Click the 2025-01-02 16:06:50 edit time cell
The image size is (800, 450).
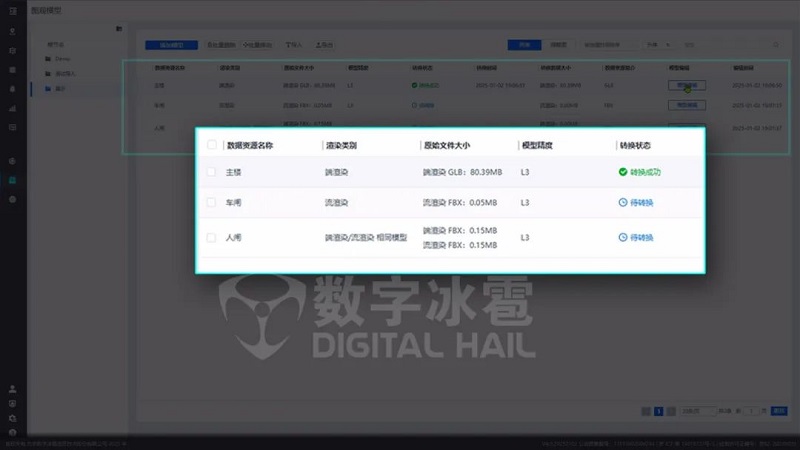pos(757,85)
